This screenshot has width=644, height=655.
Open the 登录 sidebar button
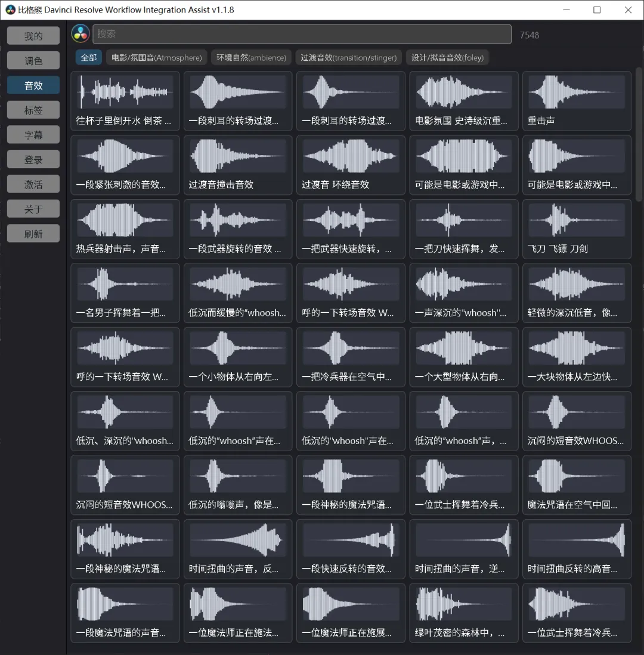coord(33,159)
